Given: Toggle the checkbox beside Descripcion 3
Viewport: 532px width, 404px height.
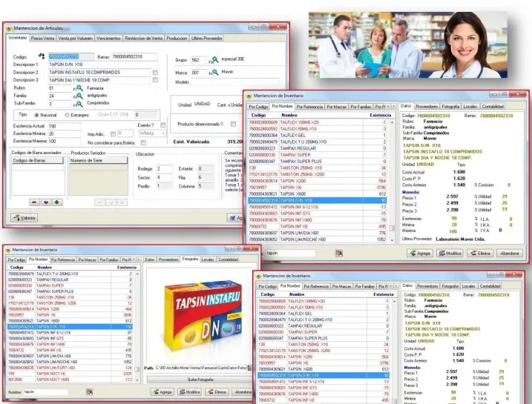Looking at the screenshot, I should (x=155, y=80).
